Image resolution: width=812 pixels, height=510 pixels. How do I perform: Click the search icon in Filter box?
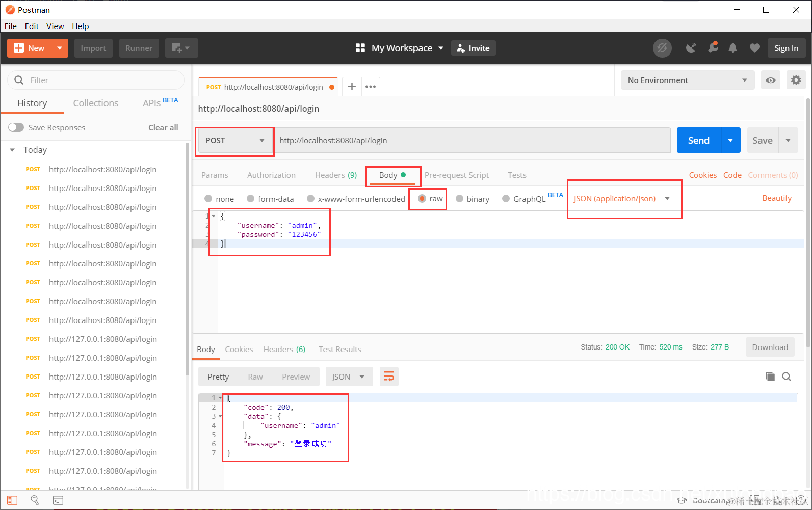[19, 80]
